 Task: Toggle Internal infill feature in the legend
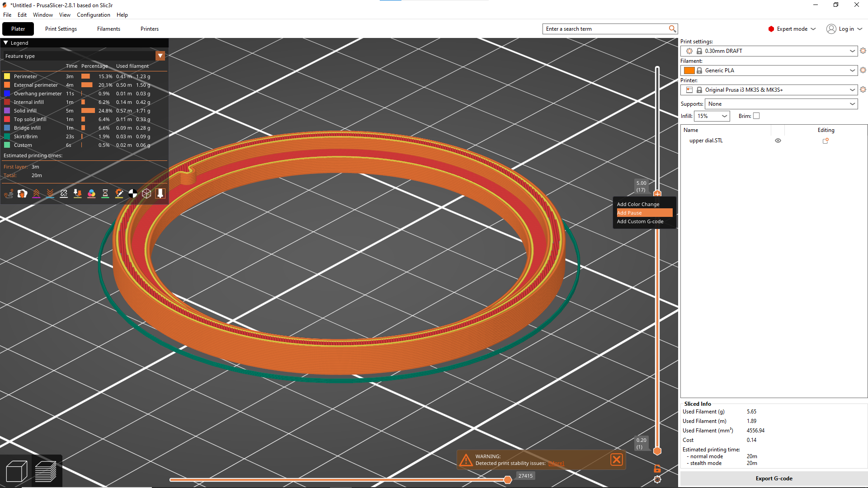pos(29,102)
